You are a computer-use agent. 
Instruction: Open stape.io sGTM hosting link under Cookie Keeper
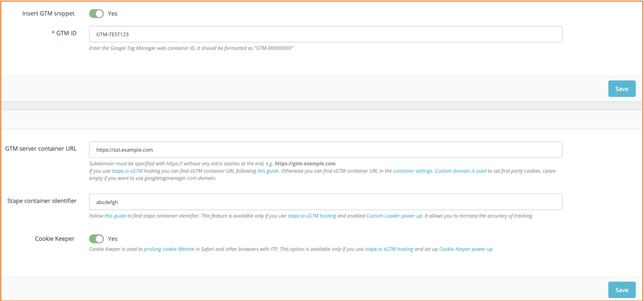[x=389, y=249]
